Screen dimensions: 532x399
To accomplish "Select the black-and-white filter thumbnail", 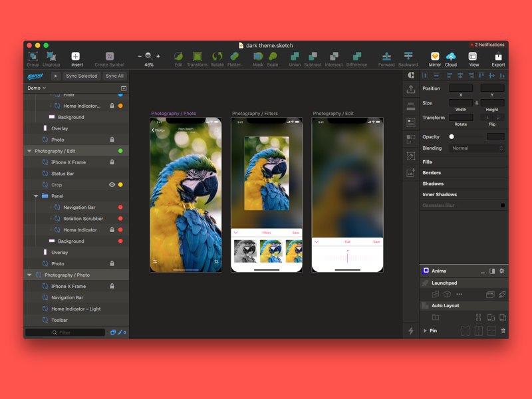I will pos(245,251).
